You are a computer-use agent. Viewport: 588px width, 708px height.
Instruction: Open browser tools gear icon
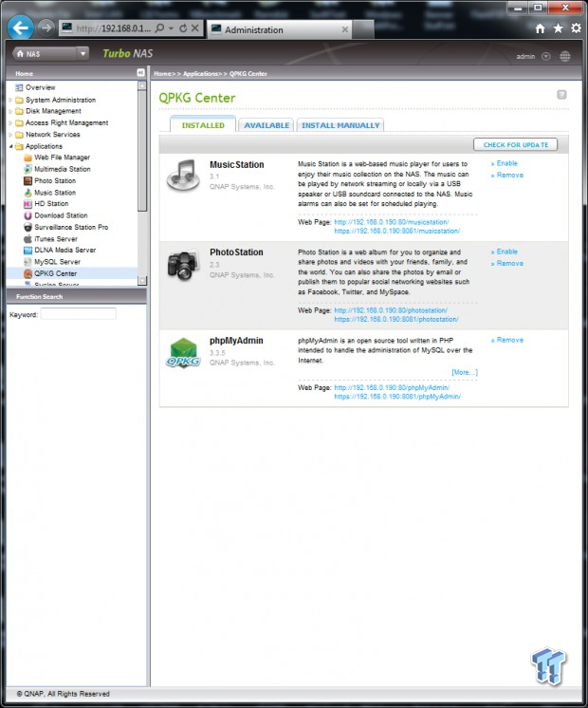(577, 28)
